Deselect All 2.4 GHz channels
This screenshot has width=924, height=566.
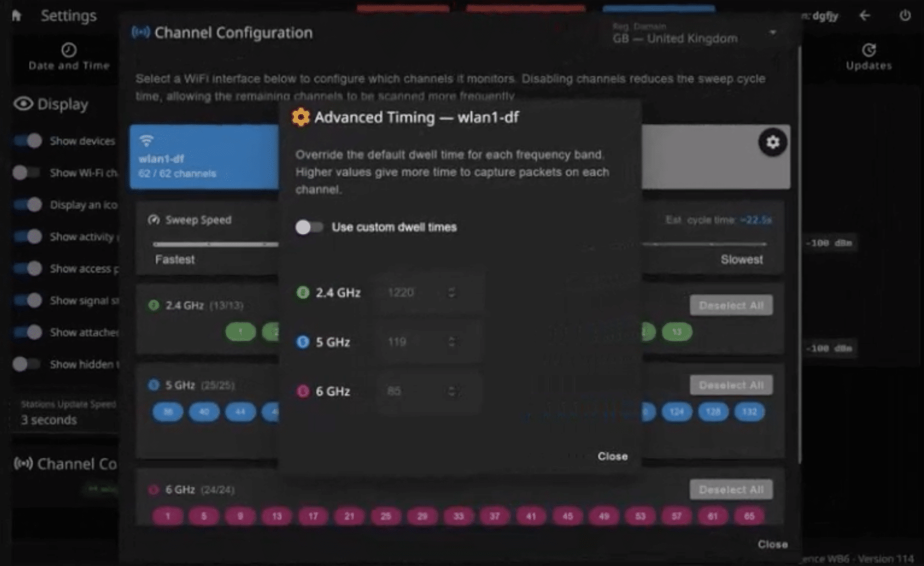pos(731,305)
